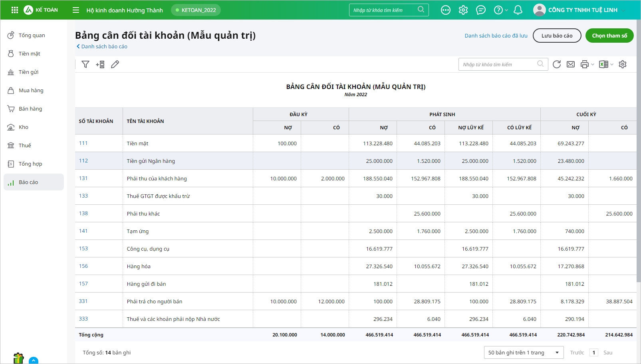641x364 pixels.
Task: Click the add row grouping icon
Action: coord(100,64)
